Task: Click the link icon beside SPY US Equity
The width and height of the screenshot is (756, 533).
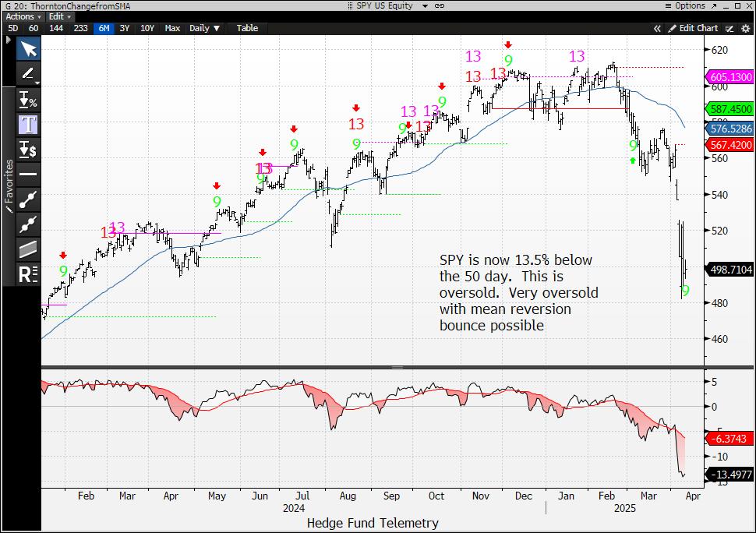Action: [x=440, y=5]
